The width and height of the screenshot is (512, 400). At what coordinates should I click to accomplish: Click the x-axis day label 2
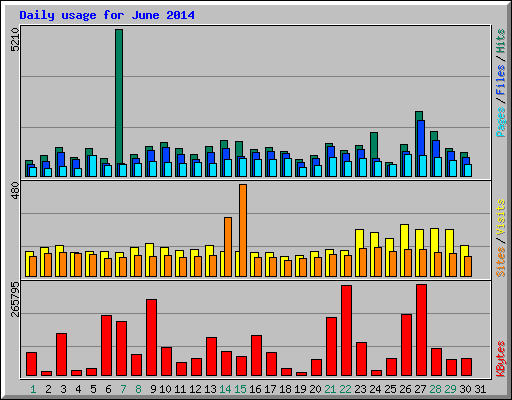(x=48, y=389)
